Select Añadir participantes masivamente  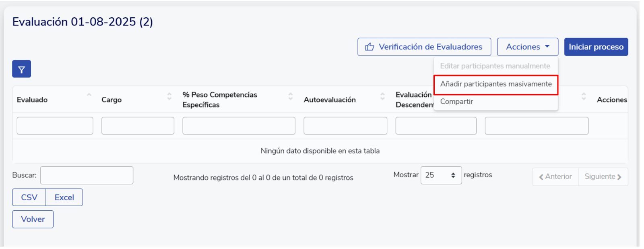tap(495, 84)
